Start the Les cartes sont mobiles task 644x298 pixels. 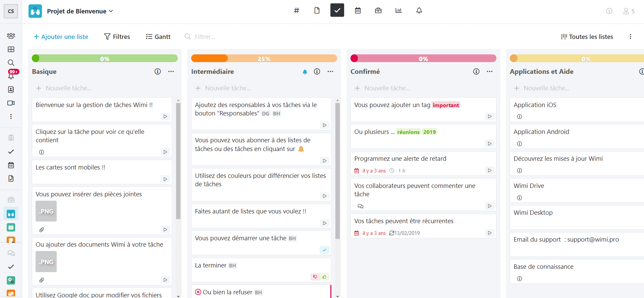click(x=165, y=179)
